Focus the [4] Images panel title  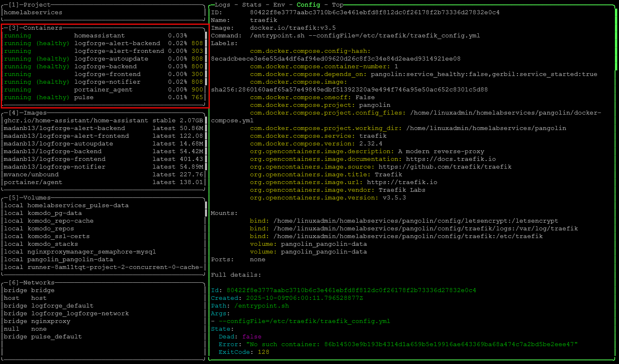[x=28, y=113]
